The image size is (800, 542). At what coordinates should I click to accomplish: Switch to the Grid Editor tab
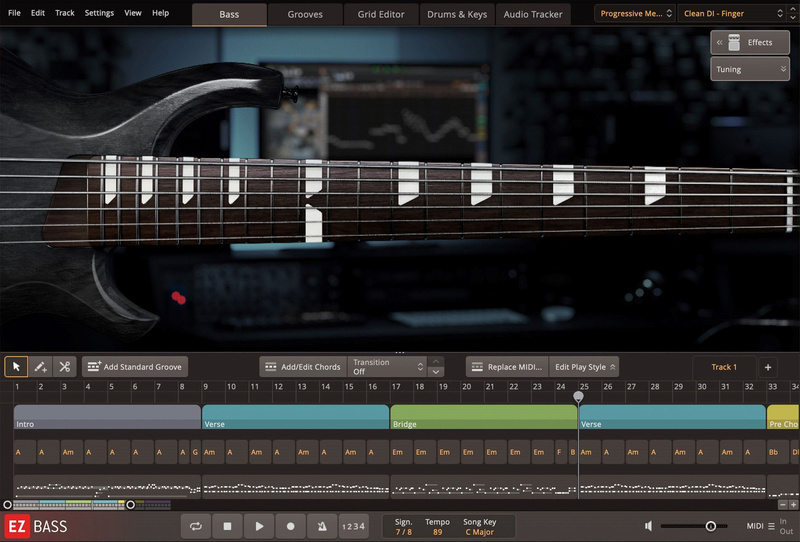[x=381, y=14]
